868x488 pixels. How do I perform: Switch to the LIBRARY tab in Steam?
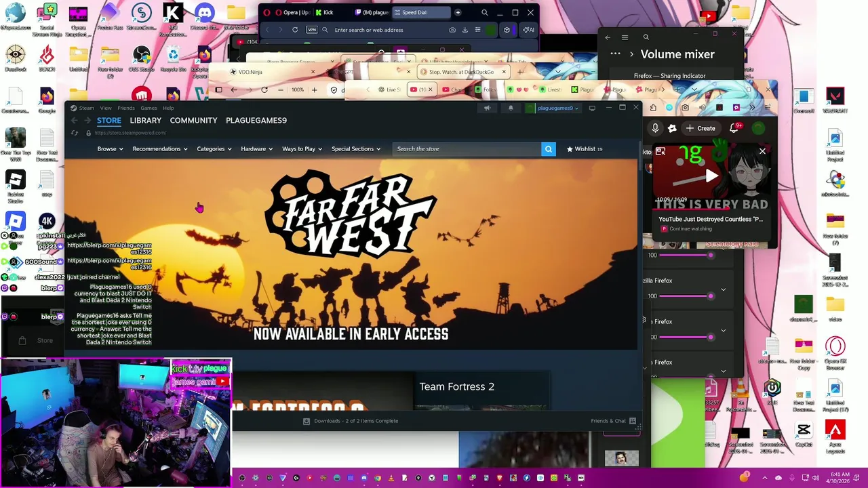[145, 121]
